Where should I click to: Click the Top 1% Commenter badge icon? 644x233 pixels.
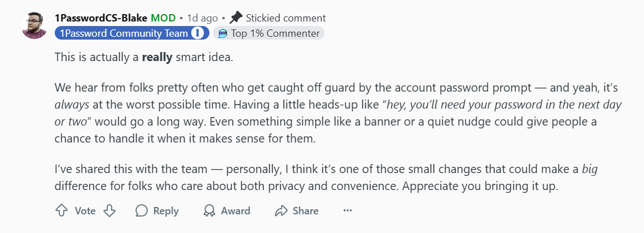[223, 33]
